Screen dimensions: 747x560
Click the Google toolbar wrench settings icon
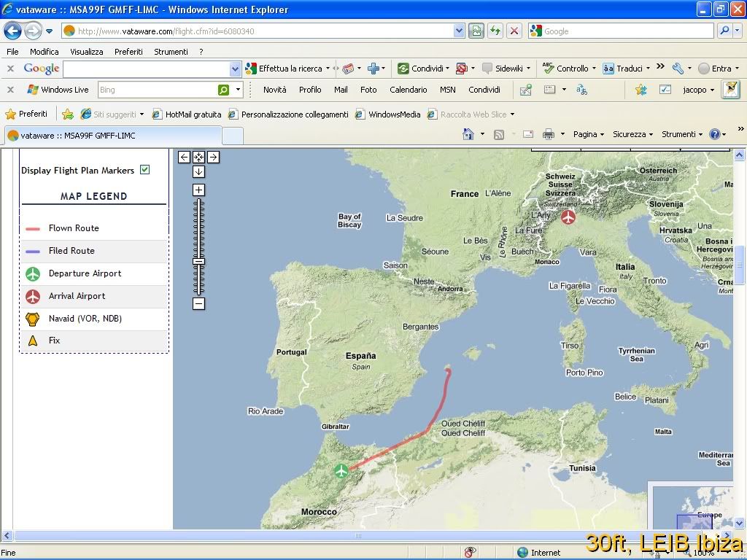678,68
